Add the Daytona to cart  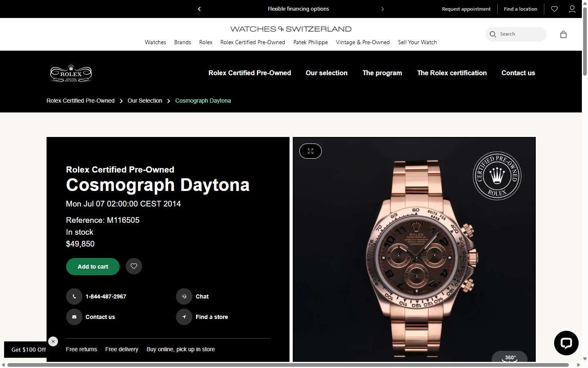point(93,267)
